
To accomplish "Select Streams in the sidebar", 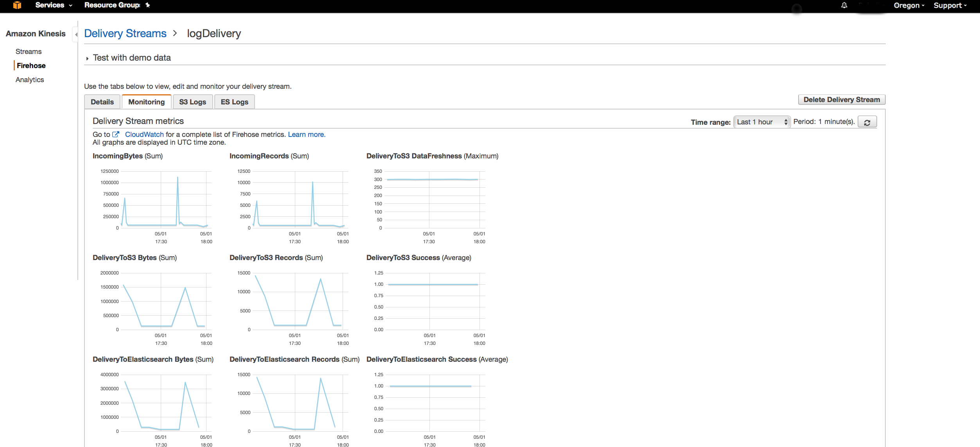I will (29, 52).
